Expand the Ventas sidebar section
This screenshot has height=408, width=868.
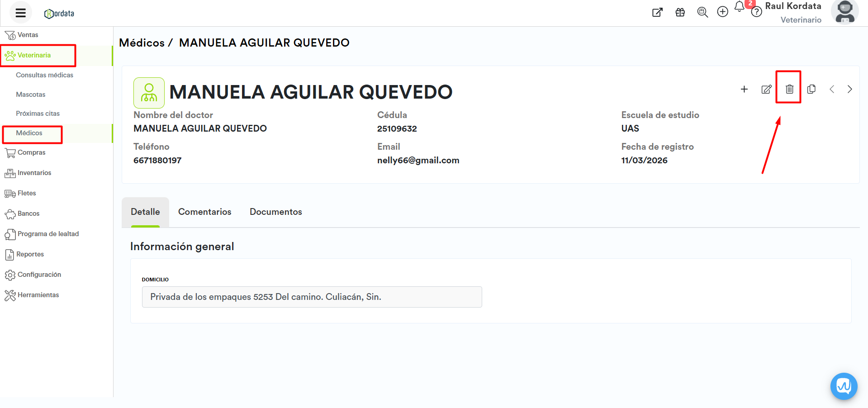pos(27,35)
